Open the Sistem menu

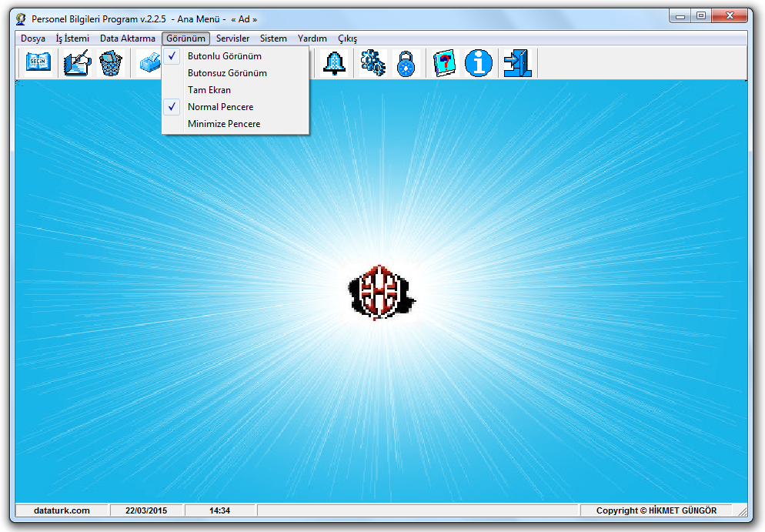click(273, 38)
